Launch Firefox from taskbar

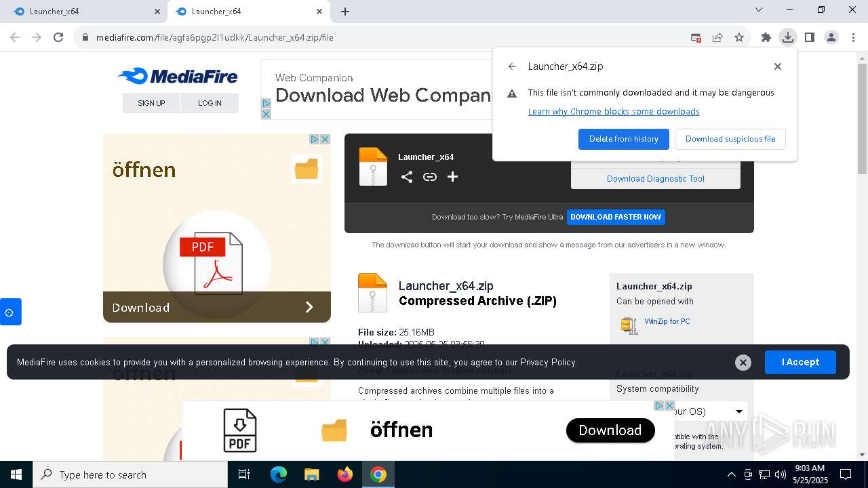[344, 474]
